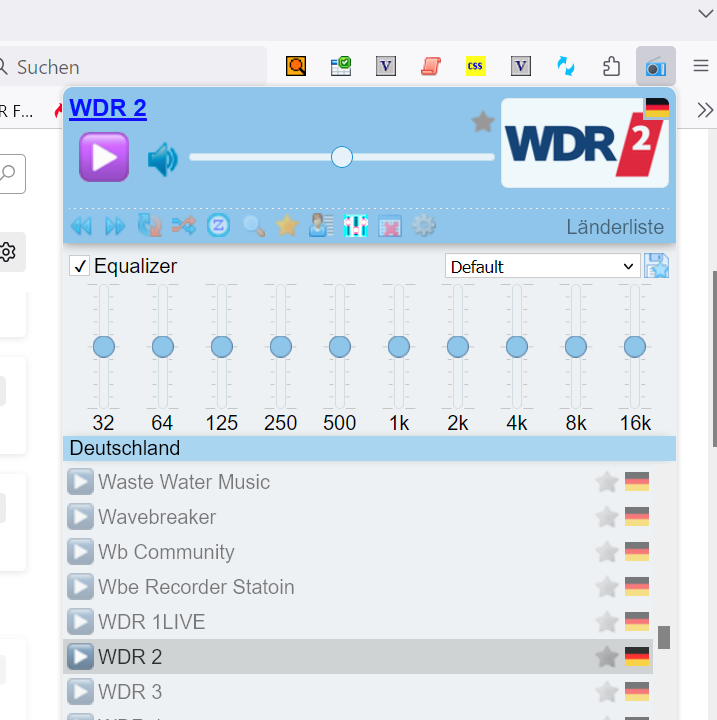Image resolution: width=717 pixels, height=720 pixels.
Task: Click the WDR 2 station title link
Action: 108,109
